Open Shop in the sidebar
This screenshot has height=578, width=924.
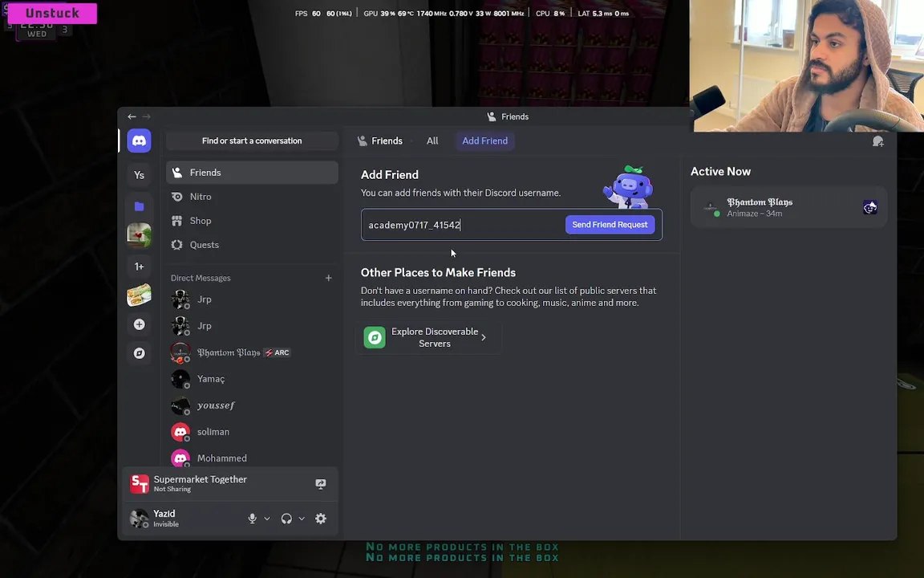[x=252, y=221]
